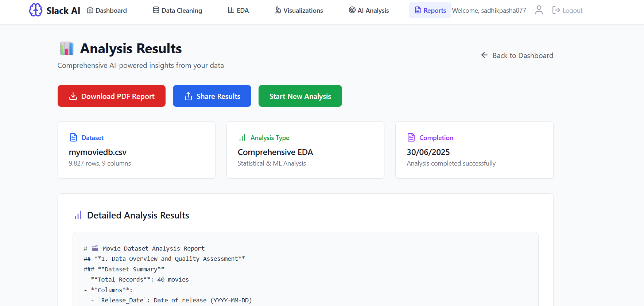Click the mymoviedb.csv file name
644x306 pixels.
pyautogui.click(x=98, y=152)
